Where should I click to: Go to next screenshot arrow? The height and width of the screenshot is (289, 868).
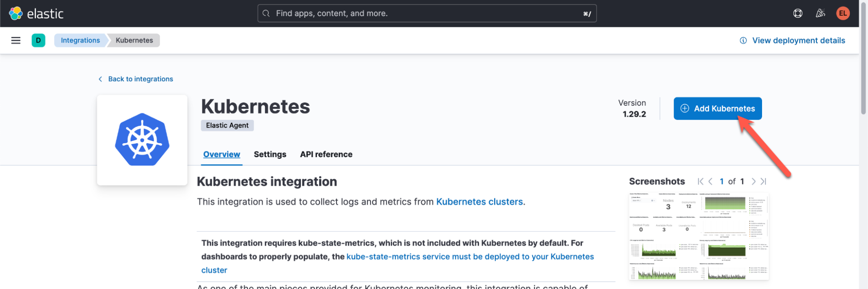click(753, 181)
